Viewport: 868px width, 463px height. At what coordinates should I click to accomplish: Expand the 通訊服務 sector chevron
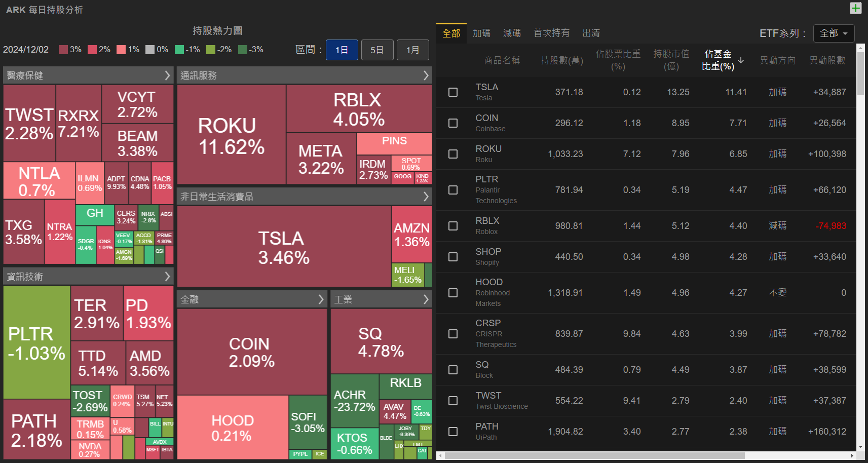[426, 75]
